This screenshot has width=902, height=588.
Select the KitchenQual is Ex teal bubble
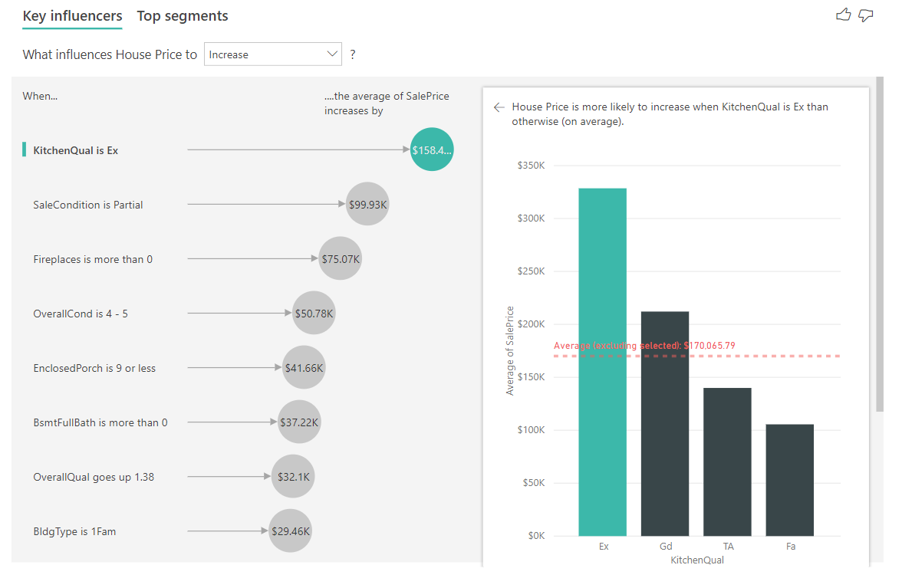pyautogui.click(x=432, y=149)
